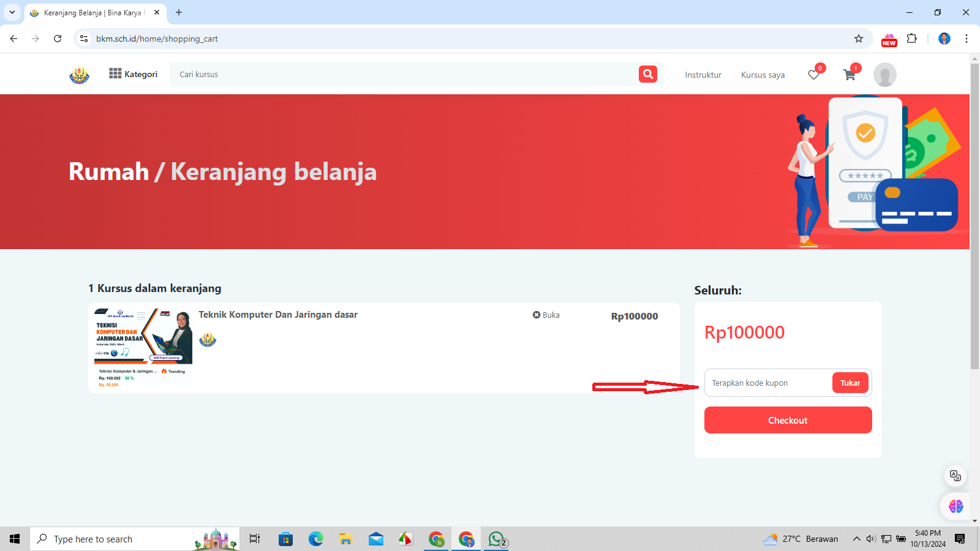Open the Instruktur menu item

(703, 75)
